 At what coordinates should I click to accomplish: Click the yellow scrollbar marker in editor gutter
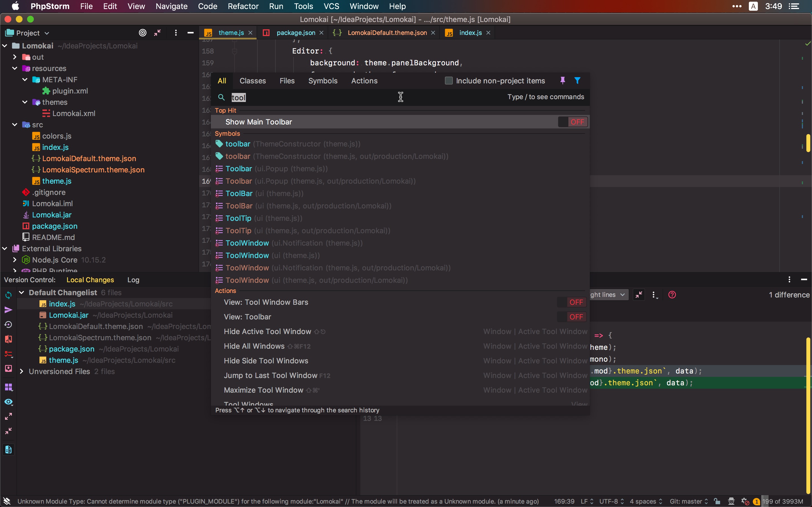pyautogui.click(x=808, y=143)
